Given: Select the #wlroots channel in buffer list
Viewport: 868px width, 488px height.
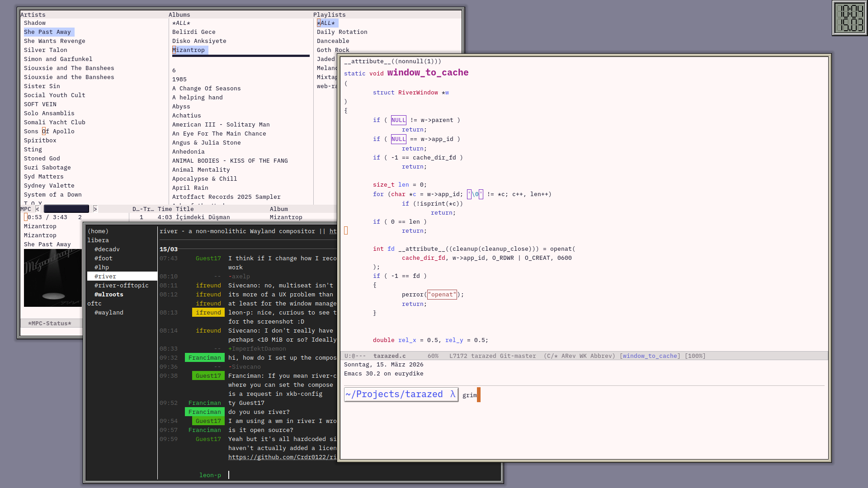Looking at the screenshot, I should pos(108,295).
